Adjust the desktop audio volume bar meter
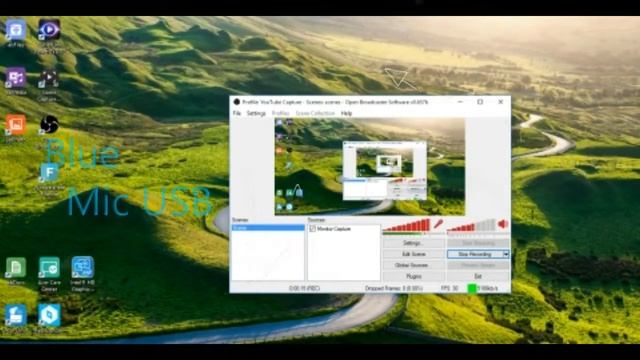640x360 pixels. coord(471,225)
